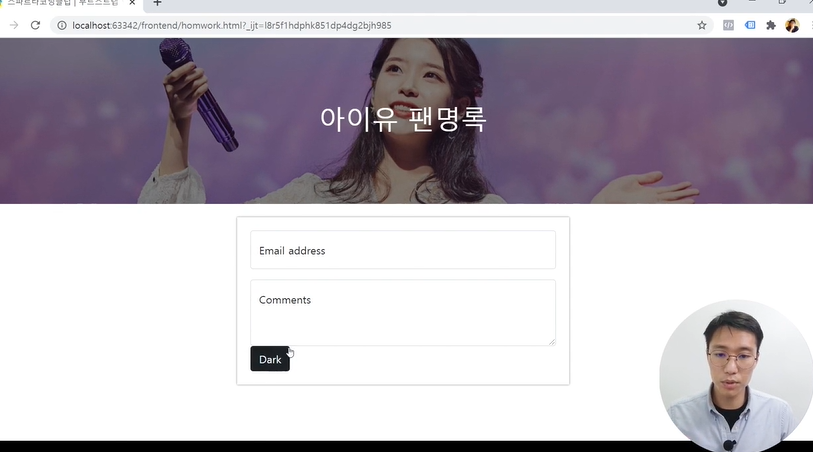This screenshot has height=452, width=813.
Task: Close the current browser tab
Action: pyautogui.click(x=132, y=3)
